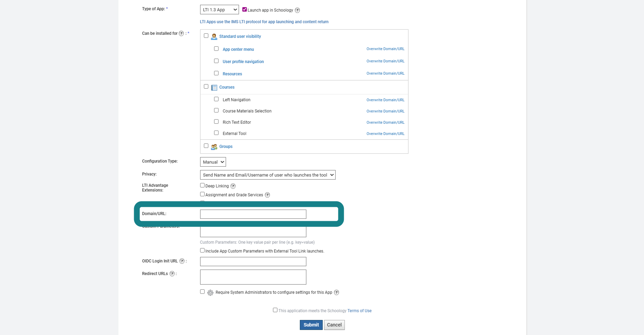The image size is (644, 335).
Task: Expand the Privacy options dropdown
Action: [268, 175]
